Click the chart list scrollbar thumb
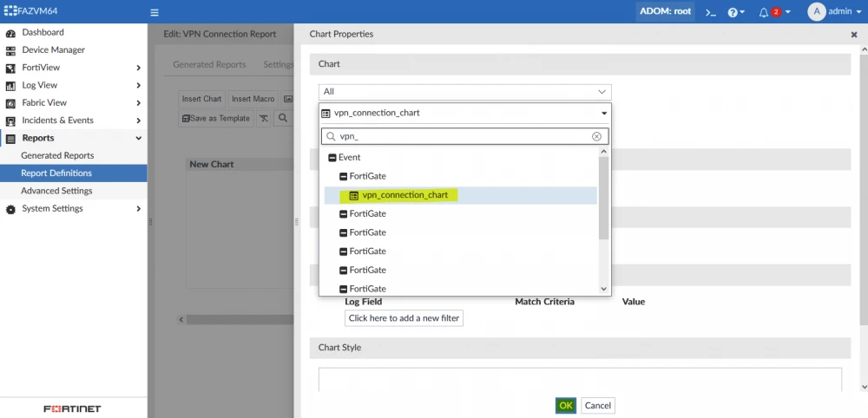The image size is (868, 418). click(603, 198)
